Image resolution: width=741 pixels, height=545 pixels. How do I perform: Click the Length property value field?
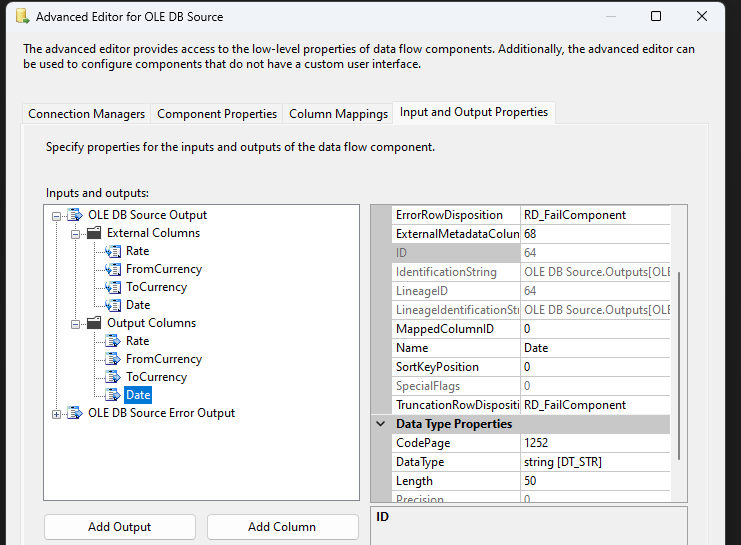594,481
